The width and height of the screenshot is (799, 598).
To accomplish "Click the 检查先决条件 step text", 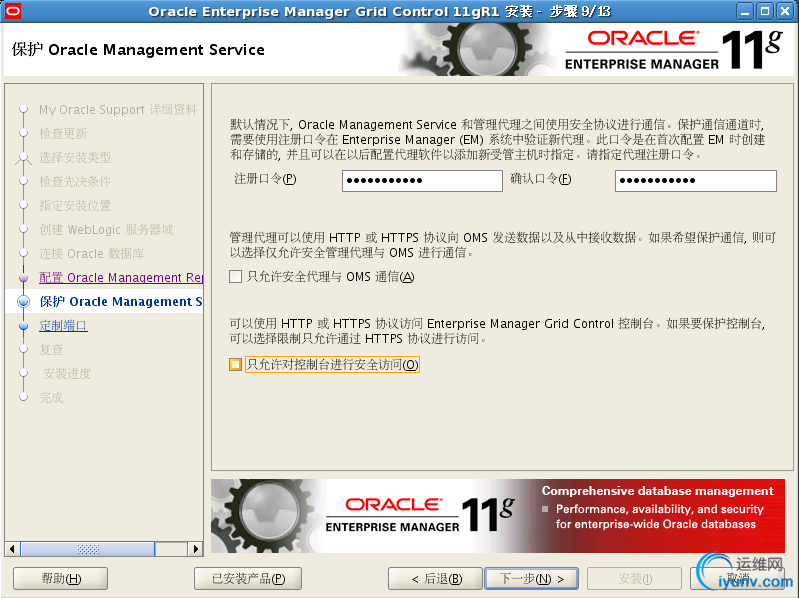I will pyautogui.click(x=75, y=181).
